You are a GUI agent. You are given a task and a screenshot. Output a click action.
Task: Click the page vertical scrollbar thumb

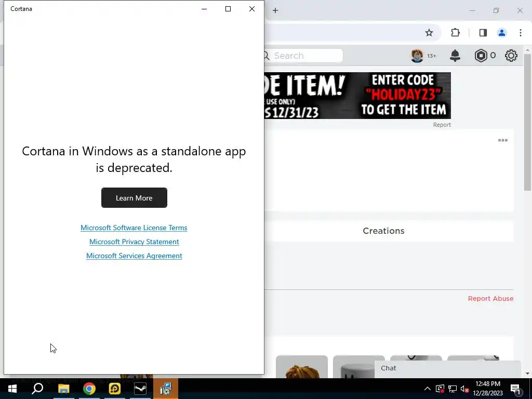point(527,122)
